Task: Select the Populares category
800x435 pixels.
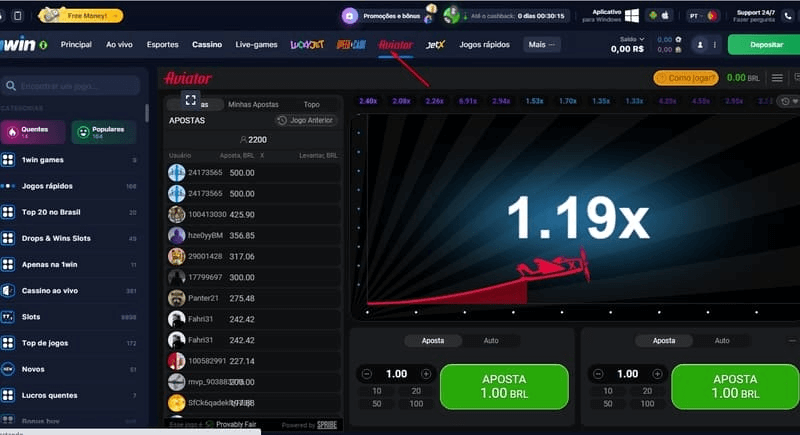Action: pos(104,132)
